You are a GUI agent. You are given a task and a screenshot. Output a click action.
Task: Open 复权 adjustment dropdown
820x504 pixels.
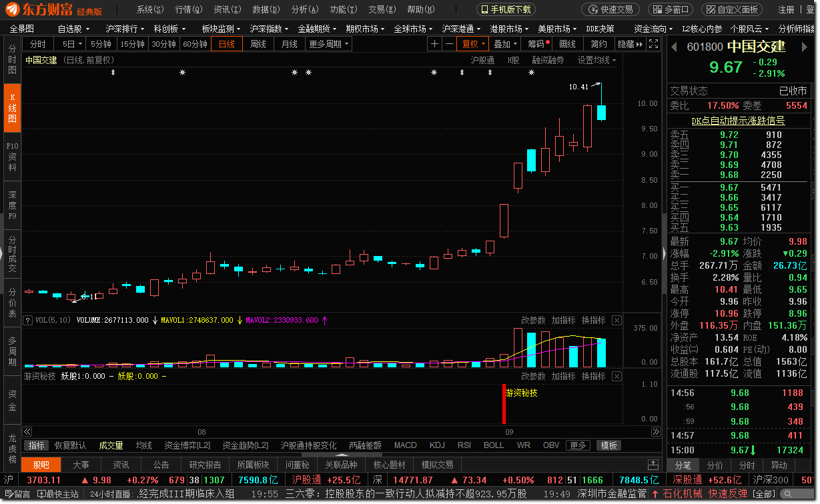[x=474, y=44]
